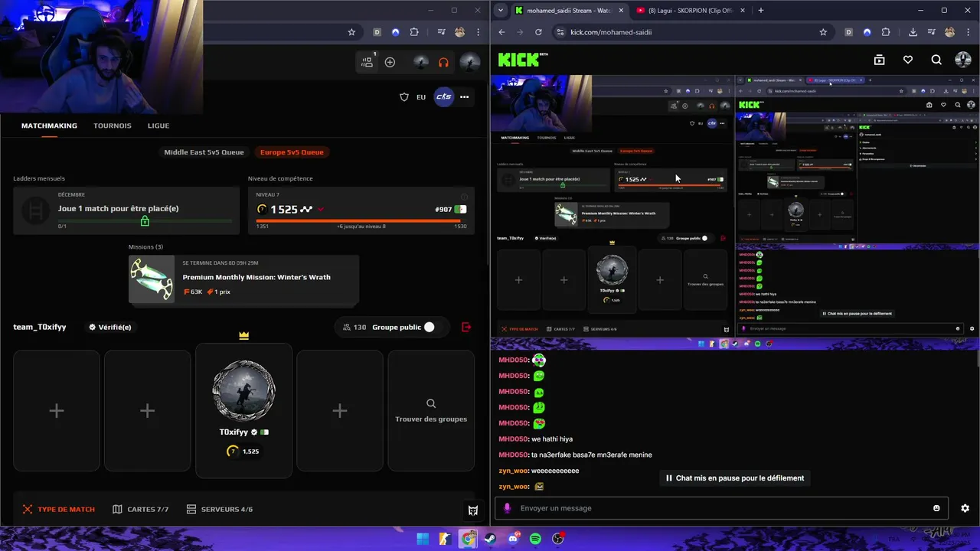The height and width of the screenshot is (551, 980).
Task: Open the shield anti-cheat icon beside EU
Action: tap(404, 97)
